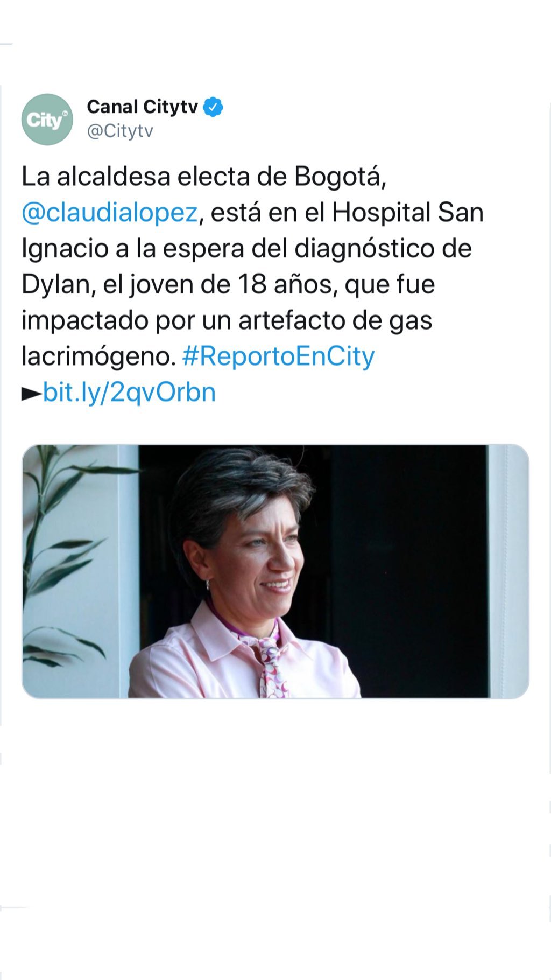Open the @Citytv handle
Screen dimensions: 551x980
[x=121, y=131]
